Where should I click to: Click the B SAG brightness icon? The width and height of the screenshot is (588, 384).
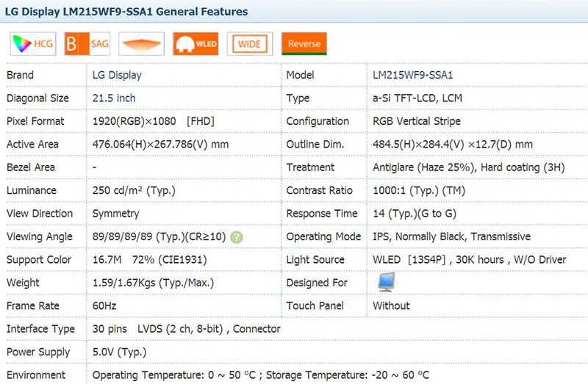(87, 44)
